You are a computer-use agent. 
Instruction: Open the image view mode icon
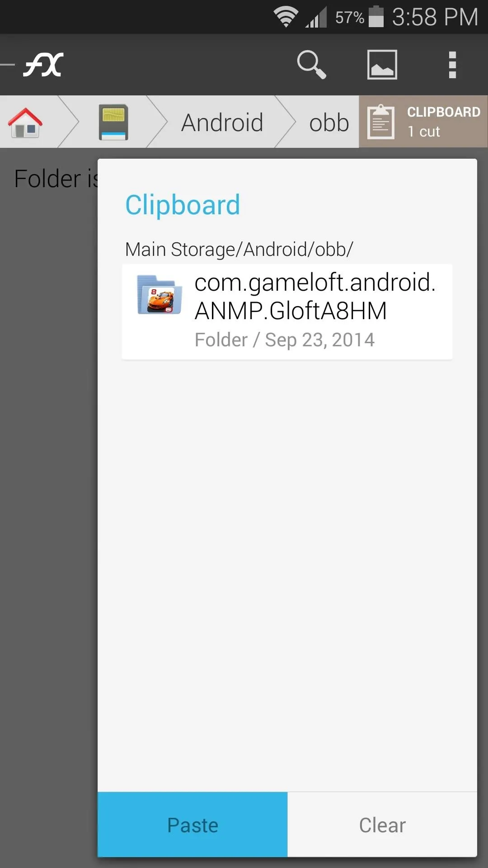pos(382,65)
